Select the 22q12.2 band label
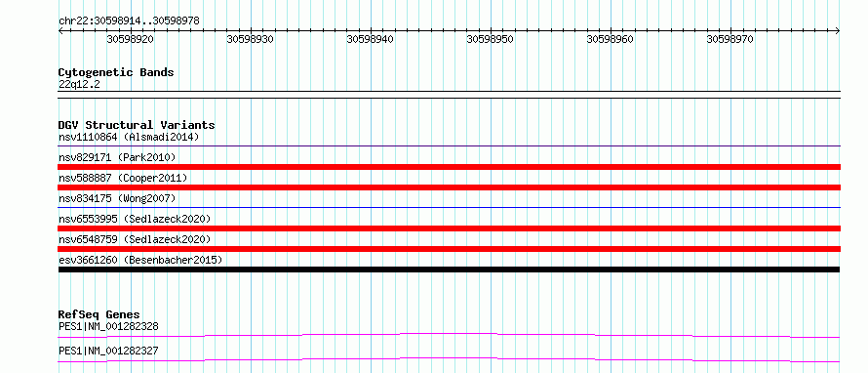 (x=79, y=85)
